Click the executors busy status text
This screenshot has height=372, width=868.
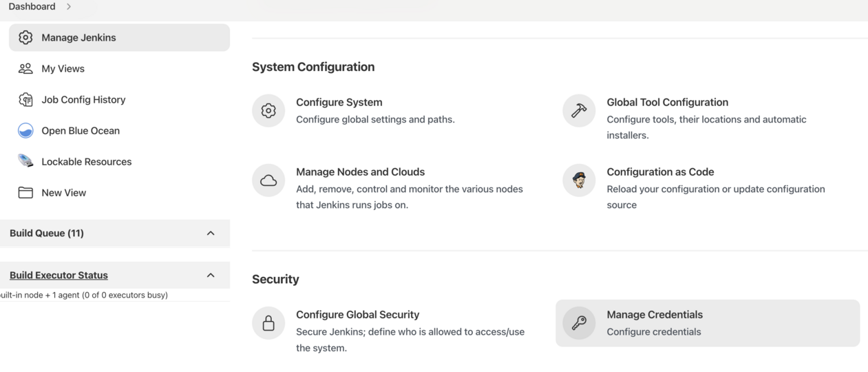pyautogui.click(x=84, y=295)
